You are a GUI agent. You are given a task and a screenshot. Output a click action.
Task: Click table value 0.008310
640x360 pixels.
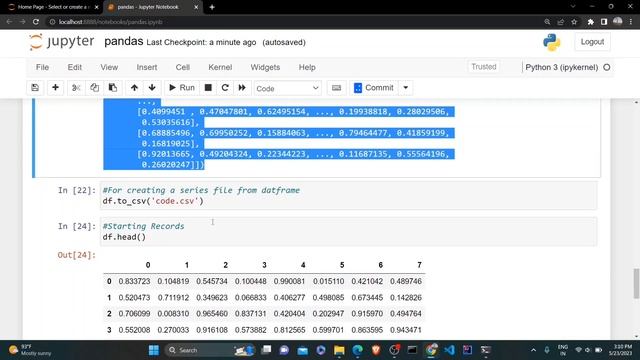point(173,313)
